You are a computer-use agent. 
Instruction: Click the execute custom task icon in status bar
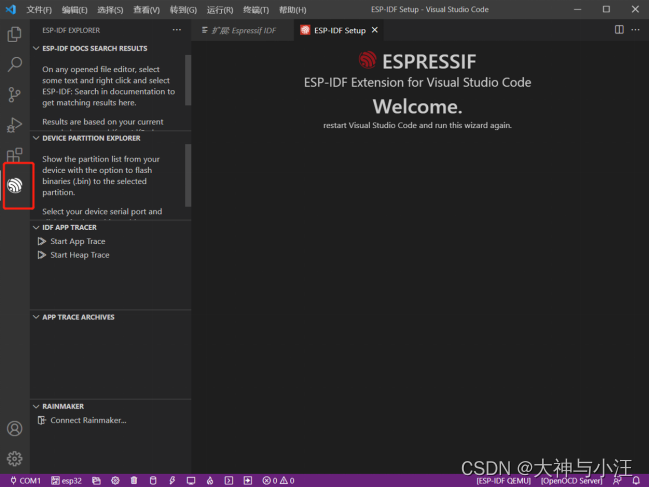tap(248, 481)
